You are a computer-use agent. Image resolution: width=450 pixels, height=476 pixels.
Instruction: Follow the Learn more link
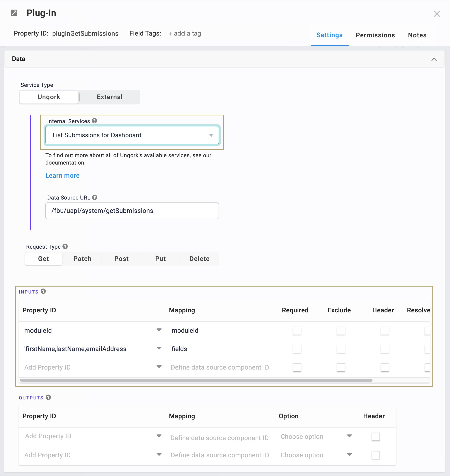[x=62, y=176]
